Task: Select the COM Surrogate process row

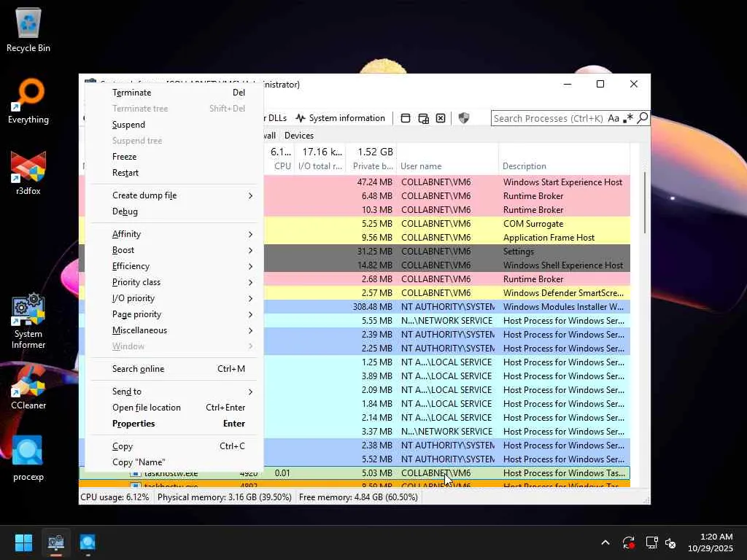Action: 447,223
